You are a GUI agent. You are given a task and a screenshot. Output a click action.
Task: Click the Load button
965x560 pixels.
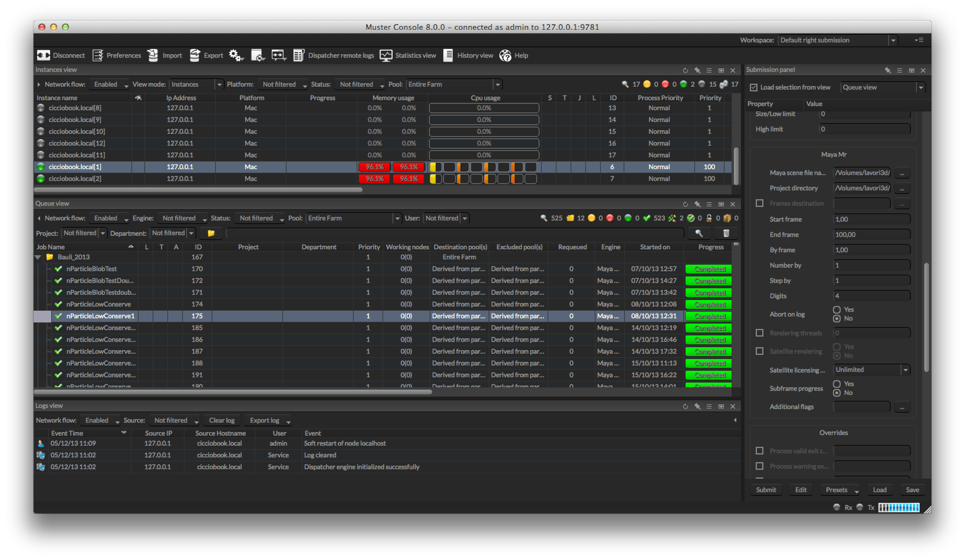click(880, 490)
